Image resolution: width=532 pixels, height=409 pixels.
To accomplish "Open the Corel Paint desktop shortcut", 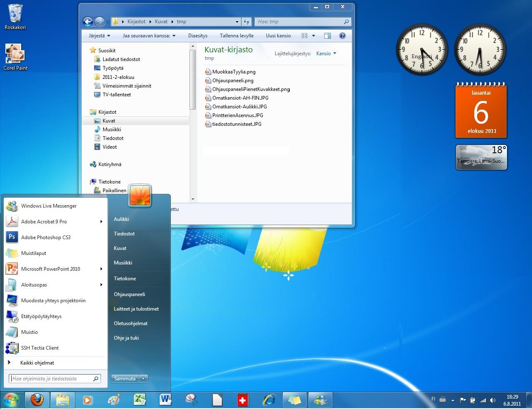I will (15, 57).
